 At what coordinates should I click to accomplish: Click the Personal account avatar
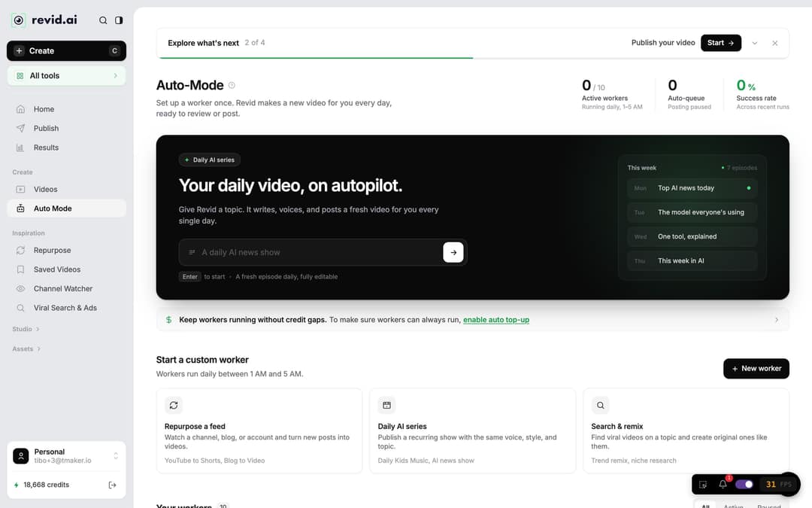[x=21, y=456]
